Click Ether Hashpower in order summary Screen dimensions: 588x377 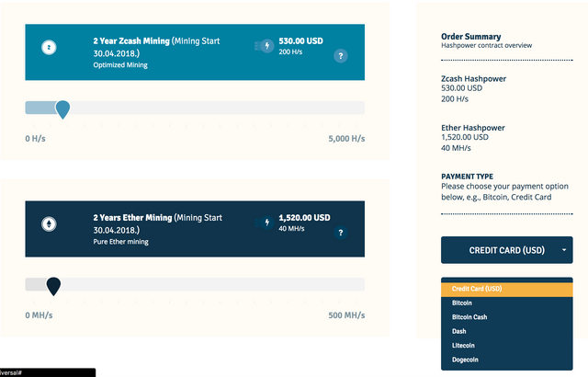473,128
